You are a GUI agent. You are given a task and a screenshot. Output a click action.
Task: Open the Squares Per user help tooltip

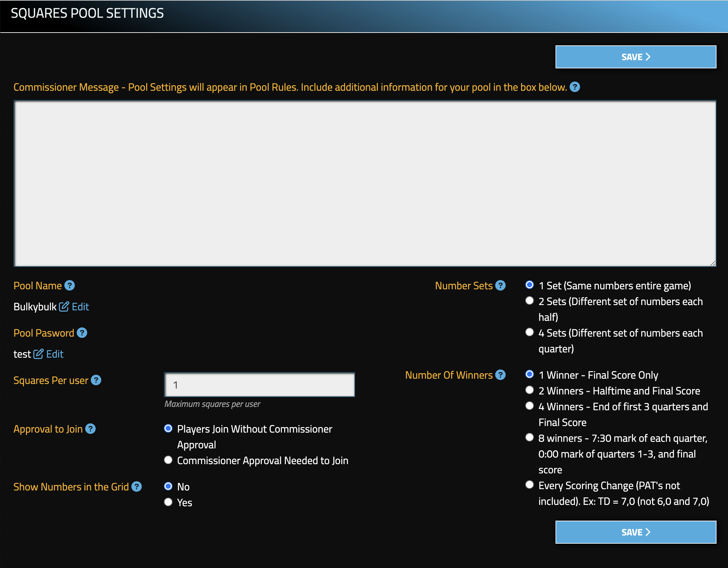point(96,380)
